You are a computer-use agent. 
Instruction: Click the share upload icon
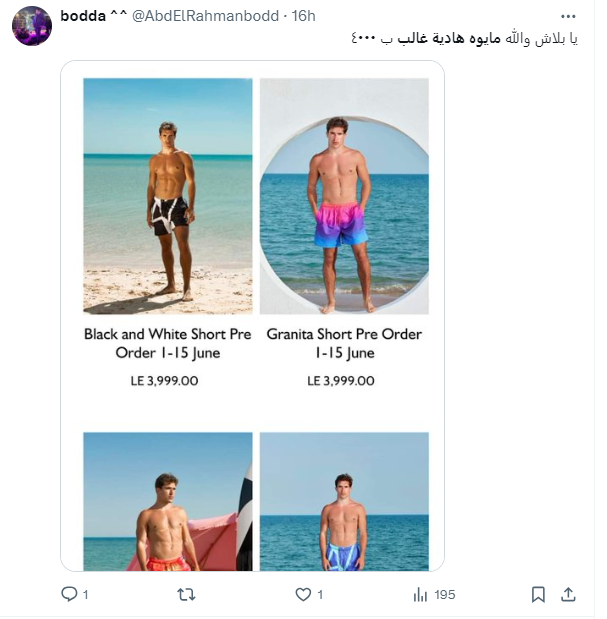pos(568,594)
